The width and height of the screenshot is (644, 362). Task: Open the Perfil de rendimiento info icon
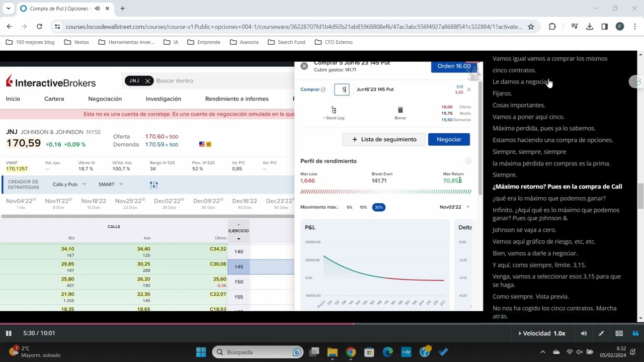point(468,161)
